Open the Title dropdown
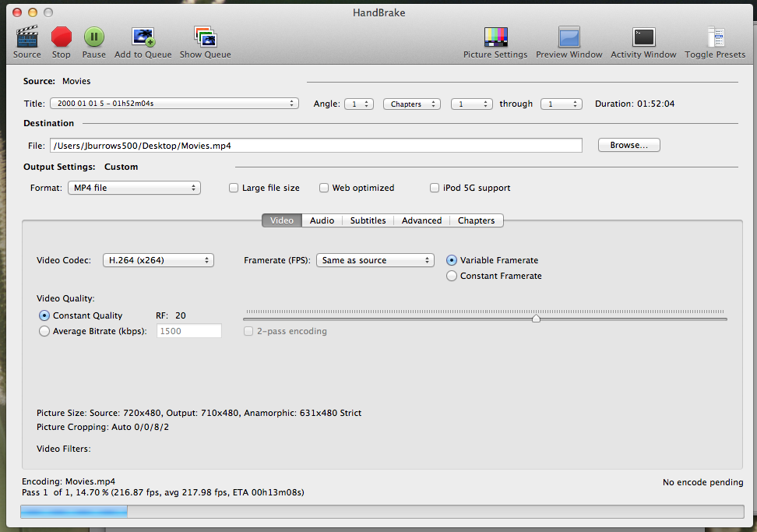The height and width of the screenshot is (532, 757). [174, 104]
